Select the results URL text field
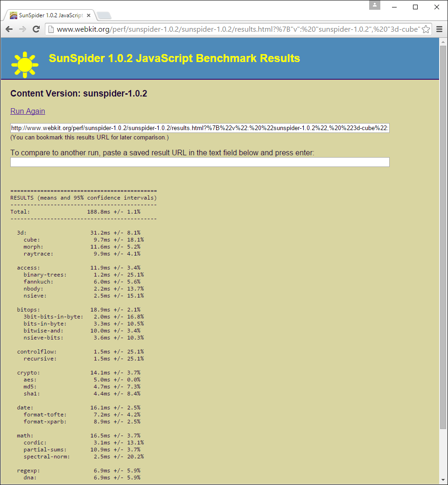Screen dimensions: 448x485 (x=200, y=128)
